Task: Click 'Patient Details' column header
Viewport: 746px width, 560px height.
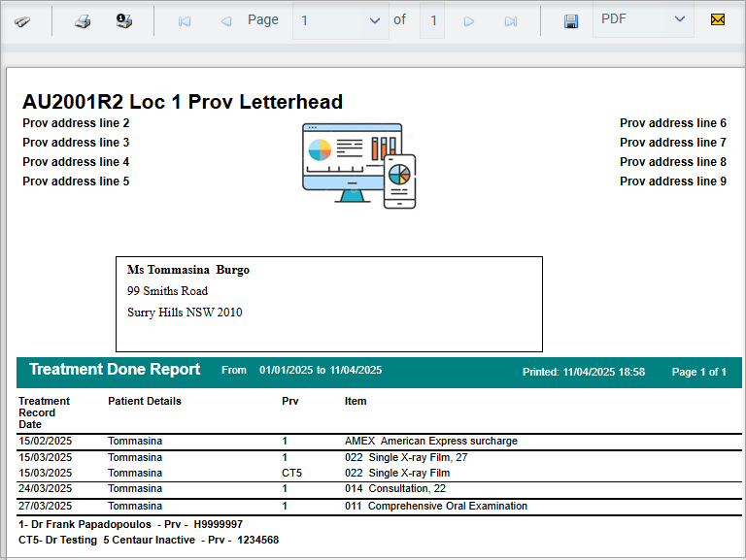Action: click(x=145, y=401)
